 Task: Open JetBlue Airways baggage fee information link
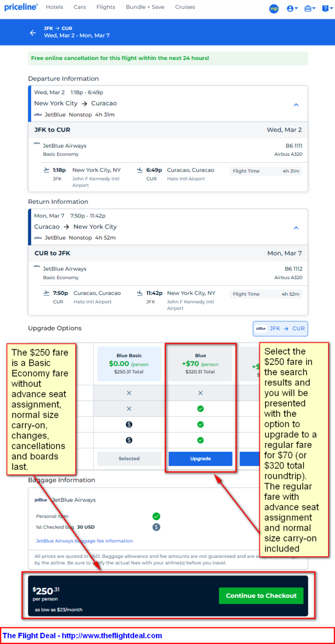[84, 541]
